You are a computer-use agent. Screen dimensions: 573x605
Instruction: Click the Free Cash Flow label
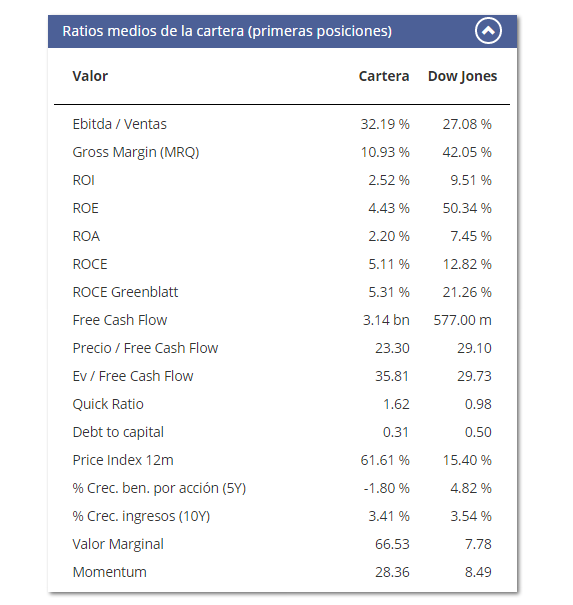[120, 320]
